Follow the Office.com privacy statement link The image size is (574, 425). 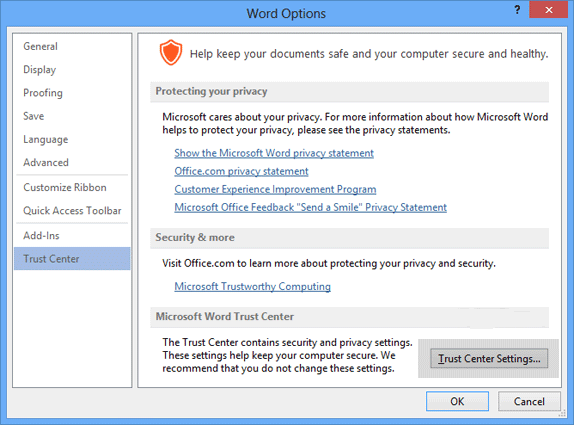pyautogui.click(x=241, y=171)
